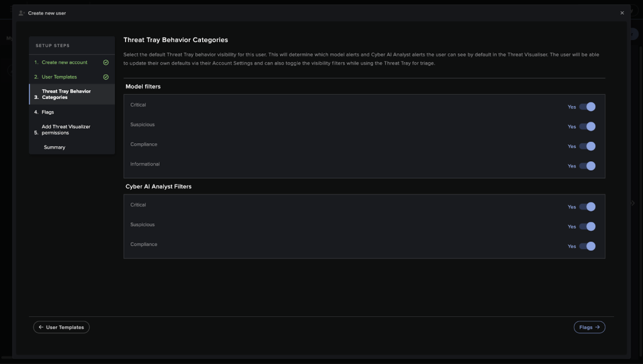
Task: Close the Create new user dialog
Action: coord(622,13)
